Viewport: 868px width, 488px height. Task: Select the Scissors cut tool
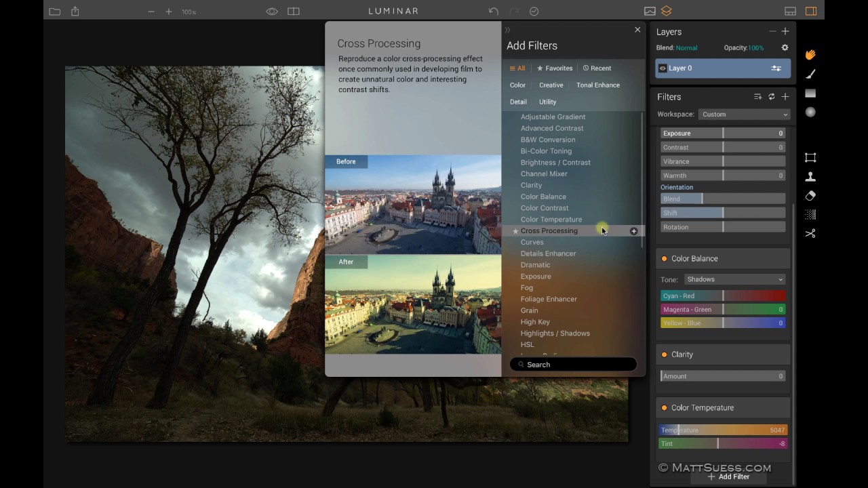click(x=810, y=233)
